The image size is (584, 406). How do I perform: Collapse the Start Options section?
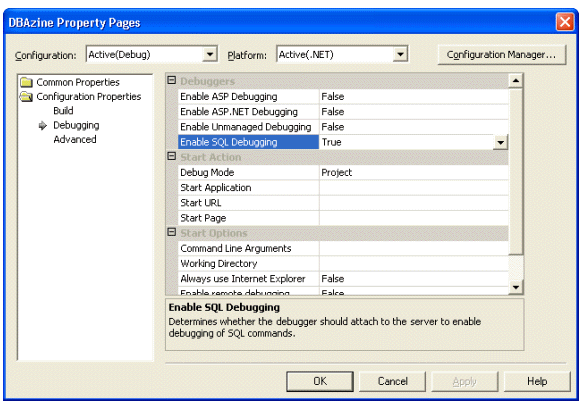(x=172, y=232)
